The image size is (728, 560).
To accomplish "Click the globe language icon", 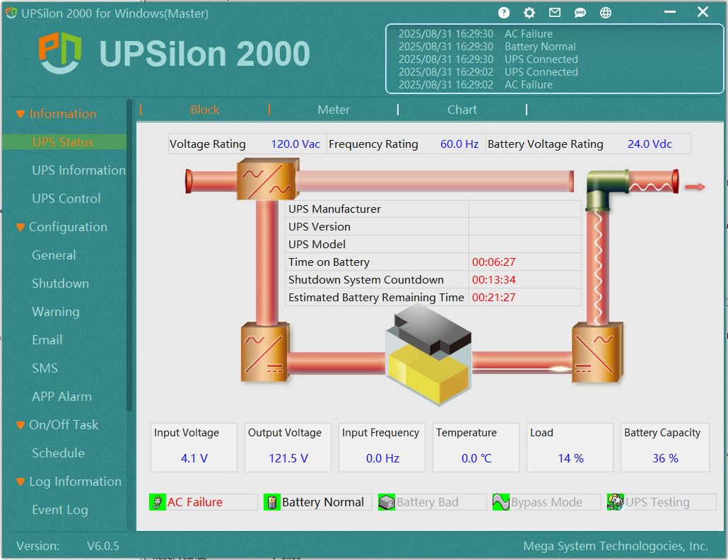I will pyautogui.click(x=606, y=13).
